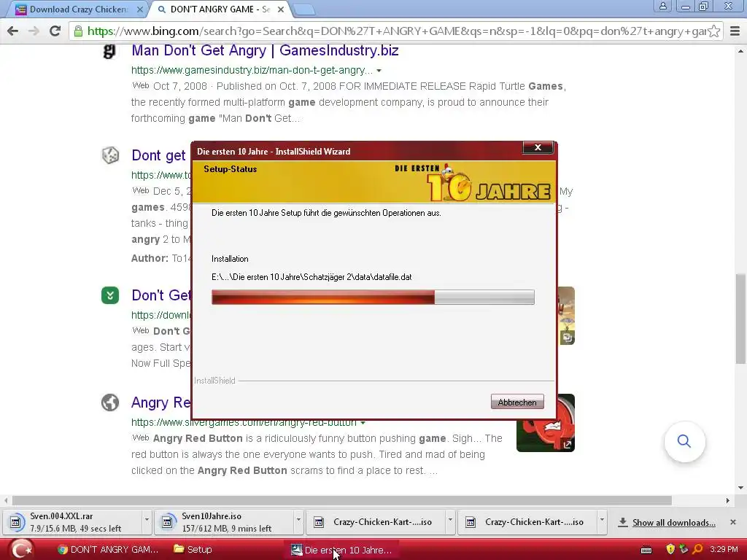Open the Dont get search result link
Viewport: 747px width, 560px height.
[158, 155]
